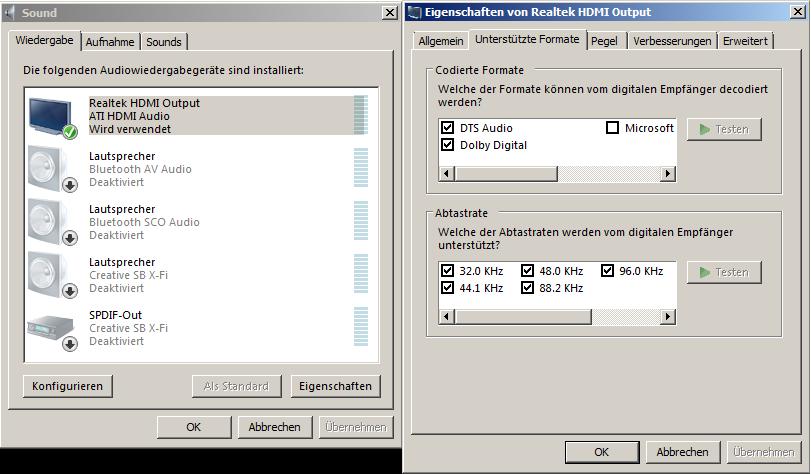Open the Sounds tab
Viewport: 811px width, 474px height.
163,42
